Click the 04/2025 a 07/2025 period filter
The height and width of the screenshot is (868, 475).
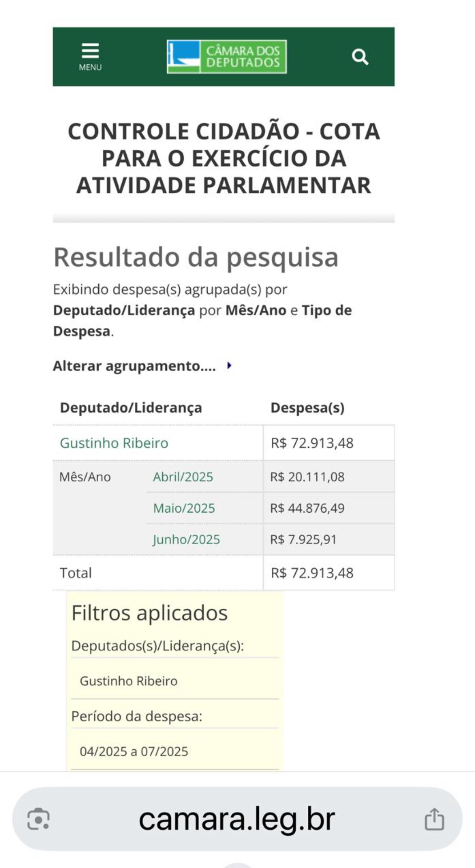pyautogui.click(x=134, y=751)
